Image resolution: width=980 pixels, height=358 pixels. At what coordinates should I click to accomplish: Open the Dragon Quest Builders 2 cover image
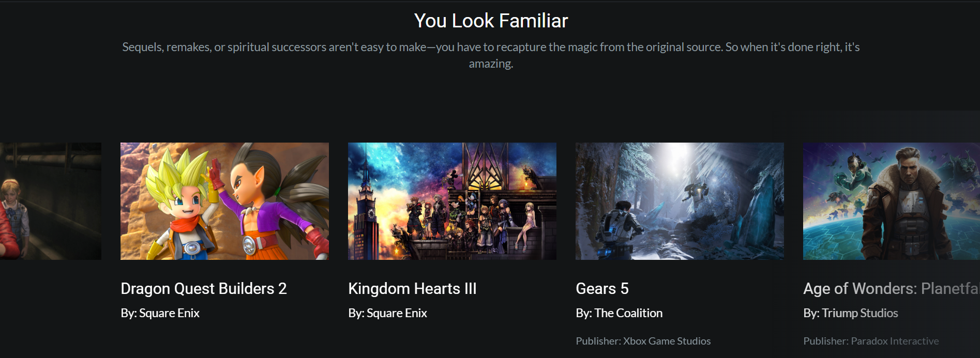(224, 201)
